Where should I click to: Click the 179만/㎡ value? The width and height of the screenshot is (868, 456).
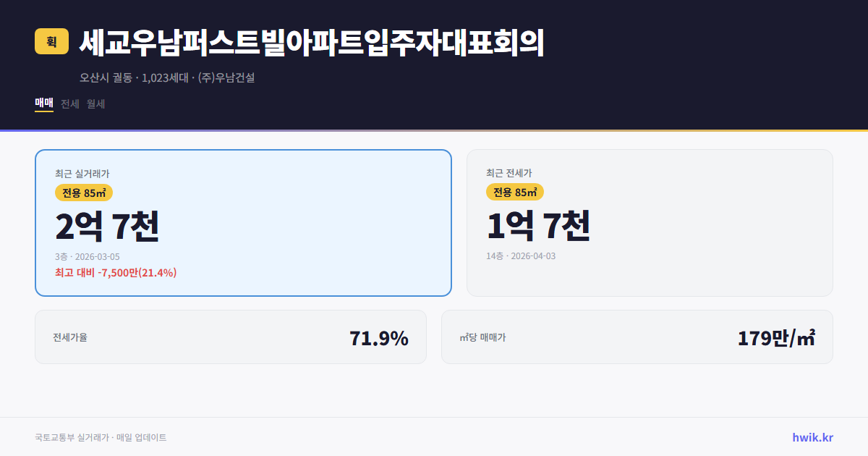click(775, 337)
